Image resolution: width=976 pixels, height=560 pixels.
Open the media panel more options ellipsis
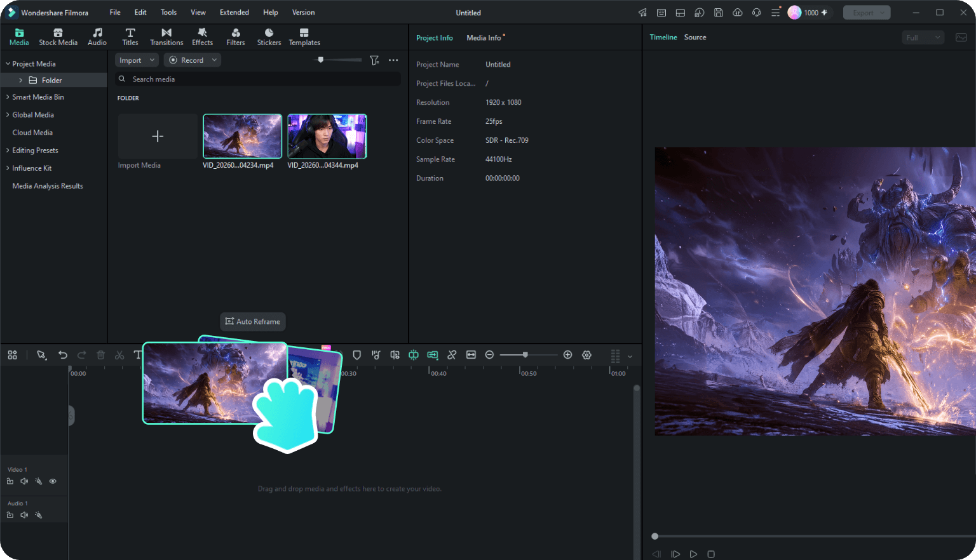(x=393, y=60)
